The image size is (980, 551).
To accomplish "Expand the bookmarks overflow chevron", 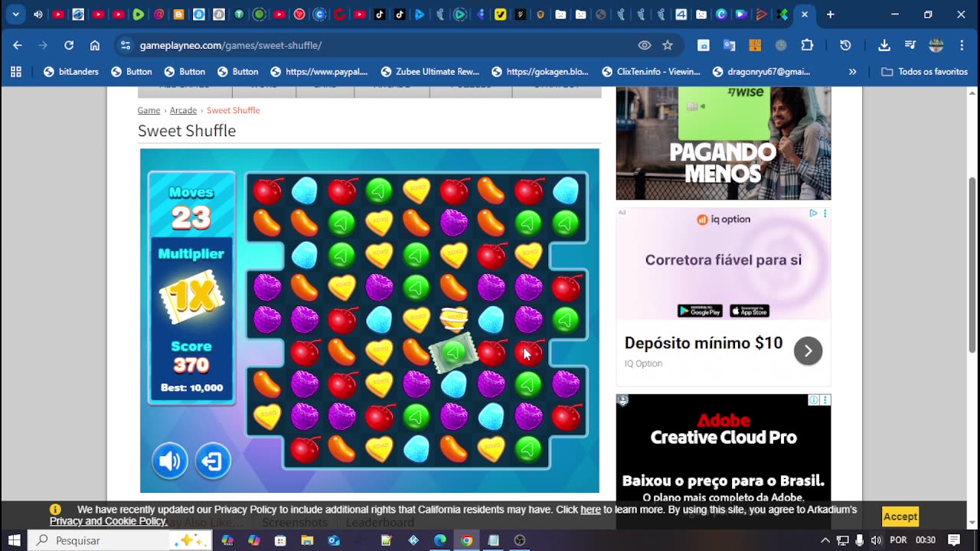I will pyautogui.click(x=853, y=71).
